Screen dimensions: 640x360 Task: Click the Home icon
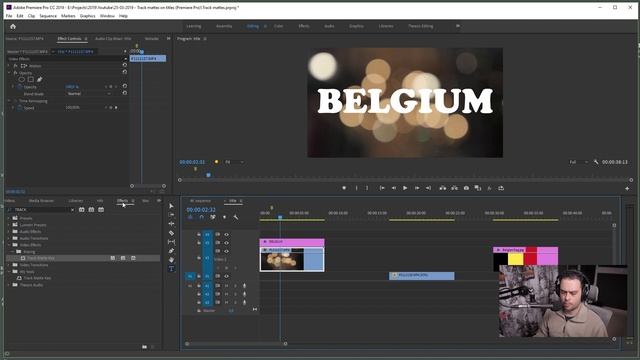tap(13, 27)
